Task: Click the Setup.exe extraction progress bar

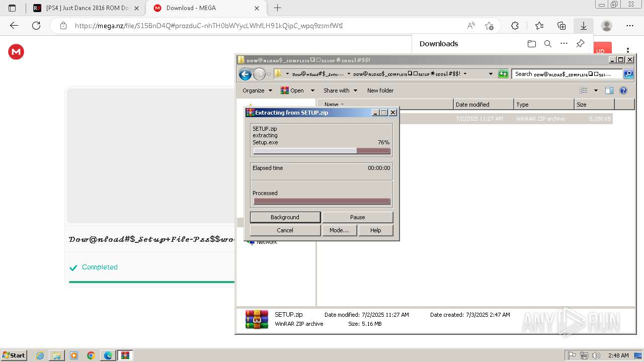Action: [321, 151]
